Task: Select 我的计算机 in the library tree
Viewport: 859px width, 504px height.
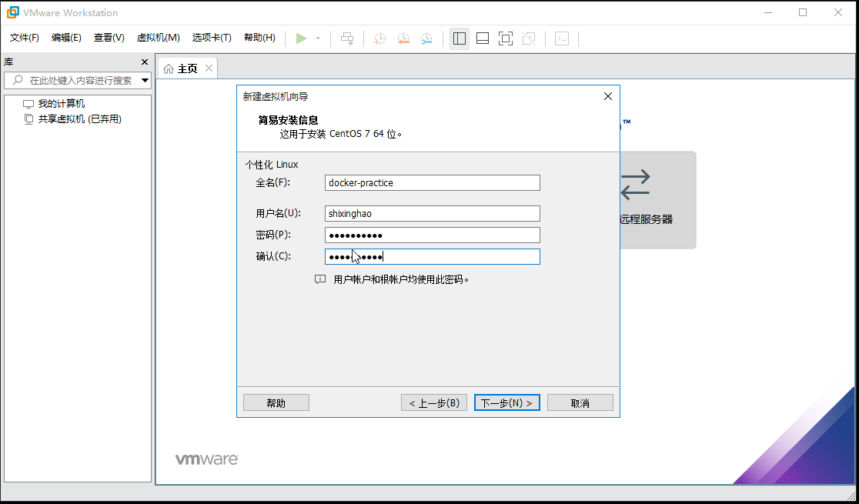Action: click(62, 104)
